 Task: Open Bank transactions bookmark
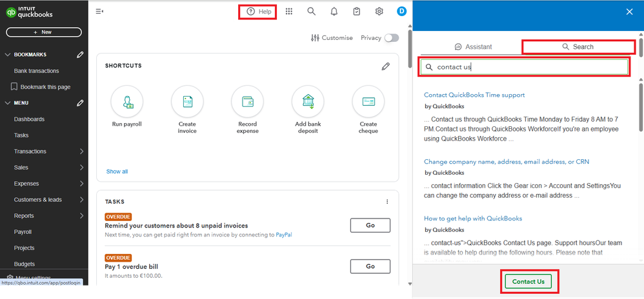point(37,71)
